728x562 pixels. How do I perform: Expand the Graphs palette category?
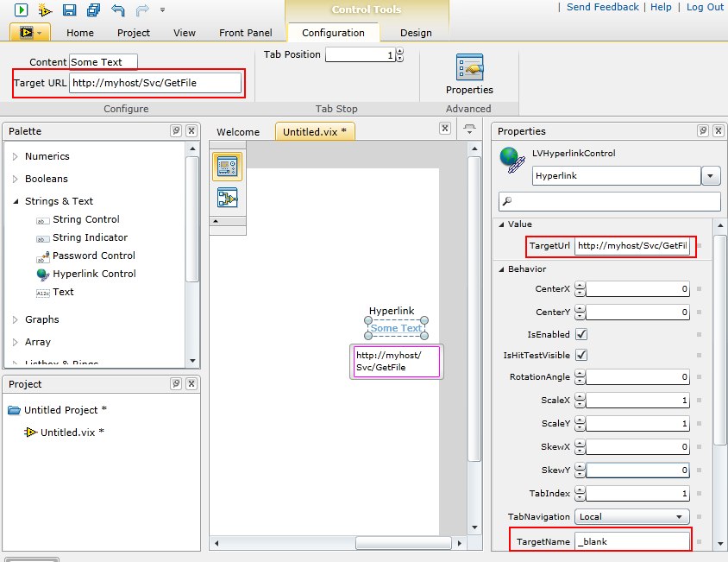[x=15, y=319]
